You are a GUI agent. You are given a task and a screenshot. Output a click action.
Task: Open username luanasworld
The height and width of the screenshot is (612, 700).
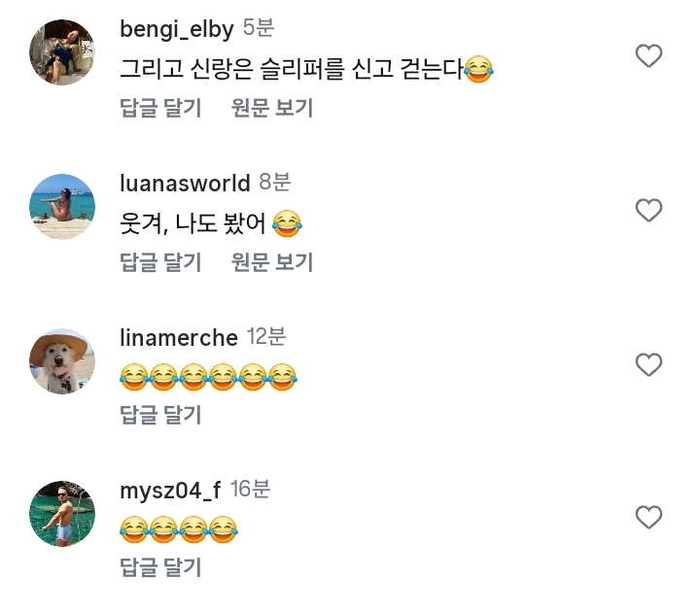coord(185,183)
